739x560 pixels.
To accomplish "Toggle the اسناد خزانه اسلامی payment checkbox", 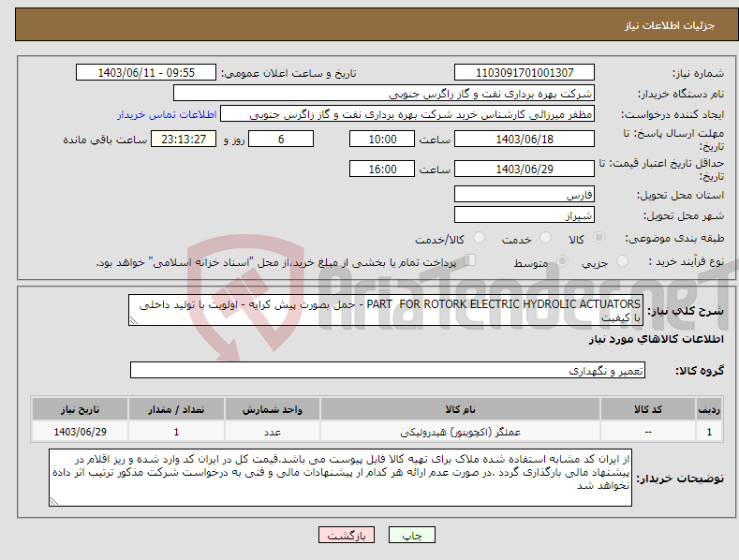I will [x=469, y=260].
